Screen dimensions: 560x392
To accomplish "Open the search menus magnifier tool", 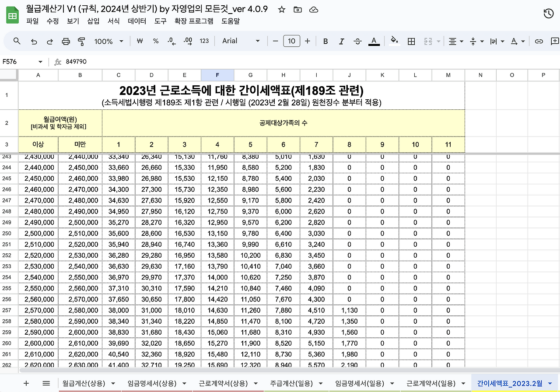I will tap(17, 41).
